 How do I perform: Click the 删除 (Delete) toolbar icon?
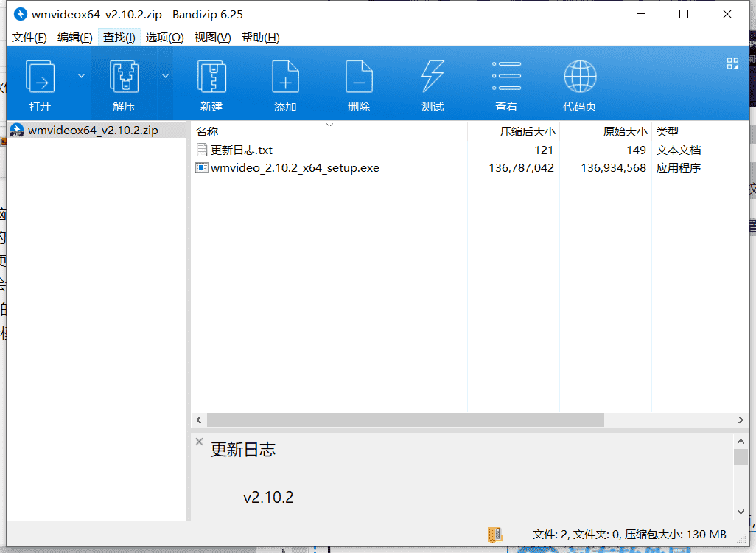tap(359, 76)
